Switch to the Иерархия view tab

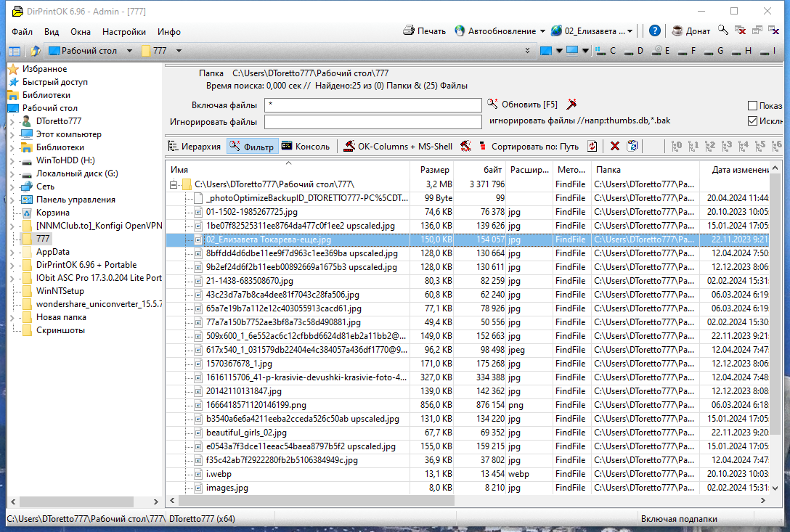coord(195,147)
